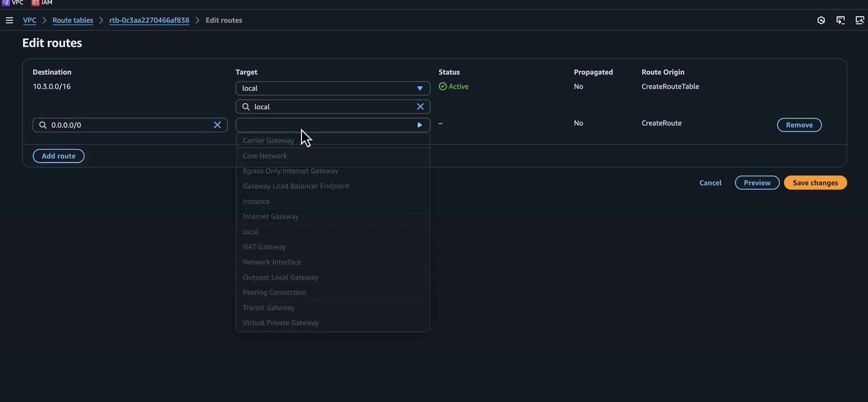Clear the 0.0.0.0/0 destination field
868x402 pixels.
[217, 125]
